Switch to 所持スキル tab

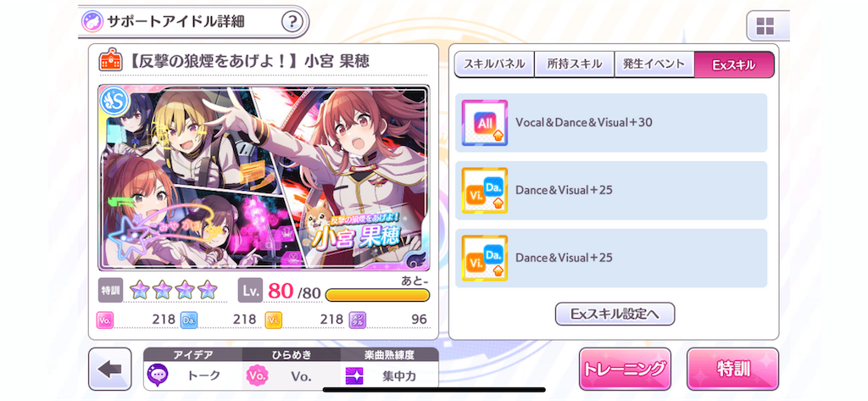[x=574, y=64]
